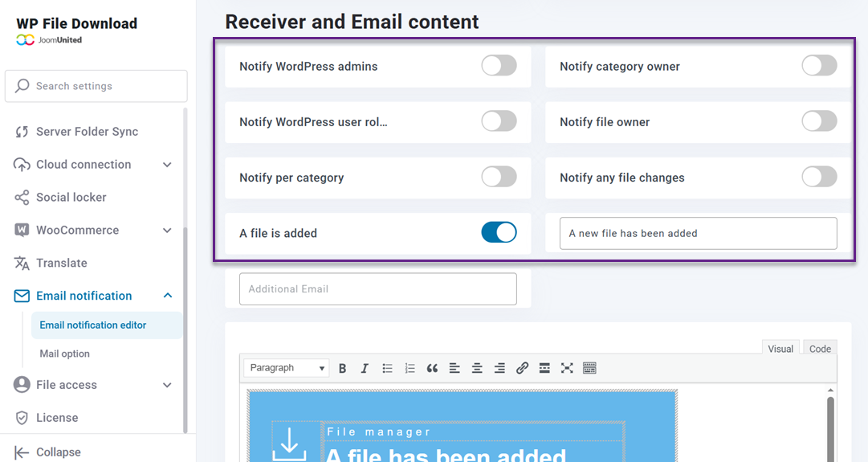Image resolution: width=868 pixels, height=462 pixels.
Task: Expand the WooCommerce chevron
Action: pos(167,231)
